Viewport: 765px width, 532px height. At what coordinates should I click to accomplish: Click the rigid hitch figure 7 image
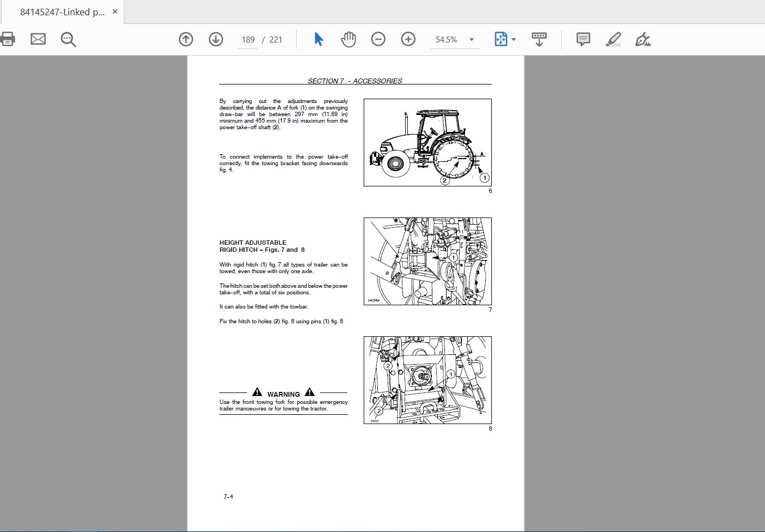(427, 261)
